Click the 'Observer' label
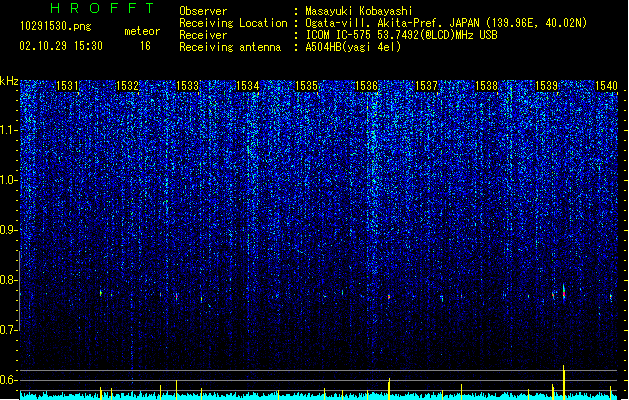 pos(203,11)
